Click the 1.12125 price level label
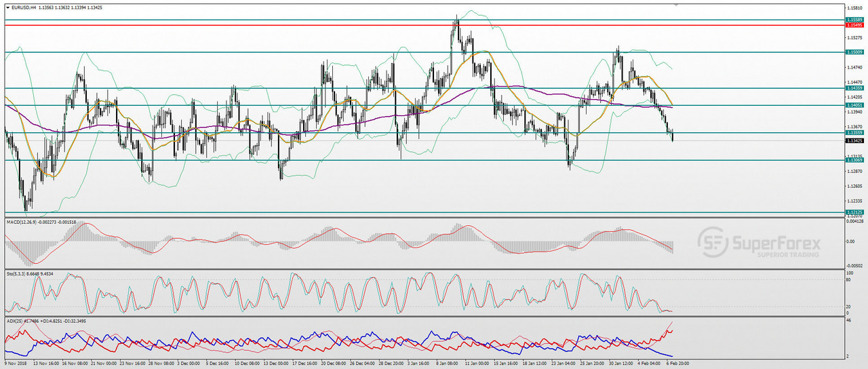 point(854,212)
